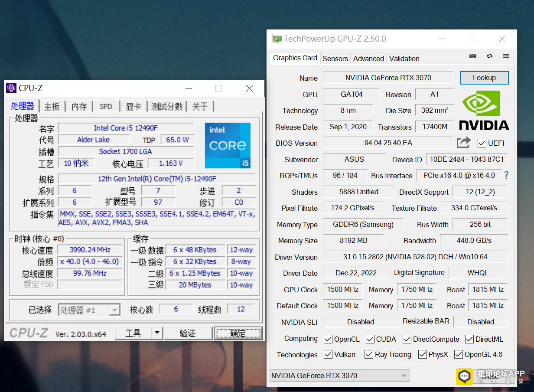Image resolution: width=534 pixels, height=392 pixels.
Task: Click the Intel Core i5 logo
Action: coord(228,145)
